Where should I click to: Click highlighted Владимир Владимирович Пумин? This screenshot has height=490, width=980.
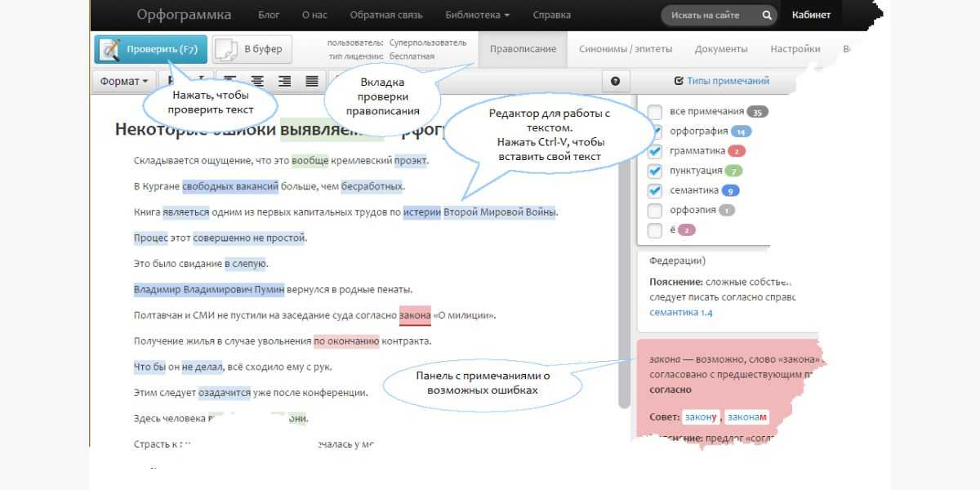coord(209,289)
